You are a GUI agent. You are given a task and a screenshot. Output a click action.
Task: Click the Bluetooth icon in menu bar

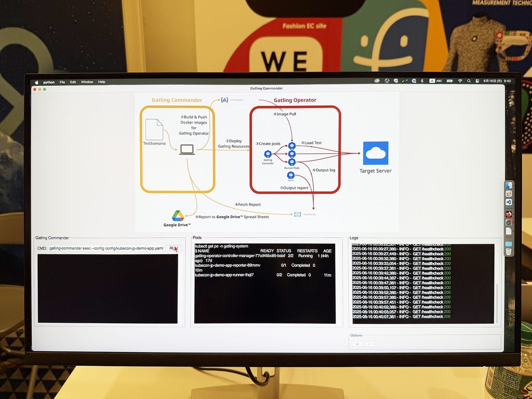422,81
